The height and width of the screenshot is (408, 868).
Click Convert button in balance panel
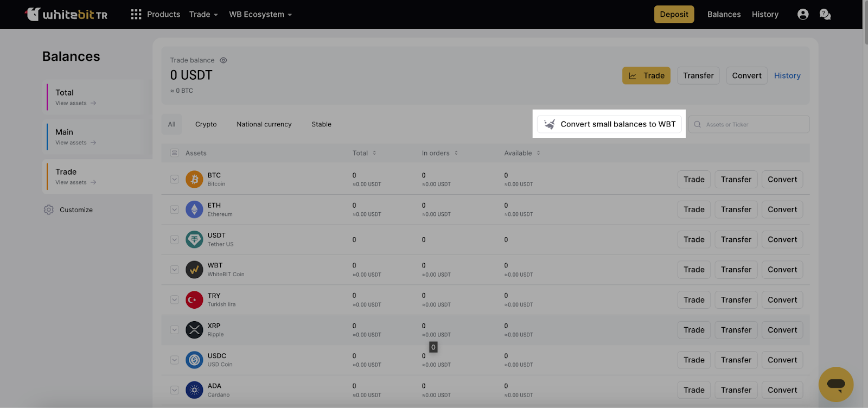click(746, 75)
